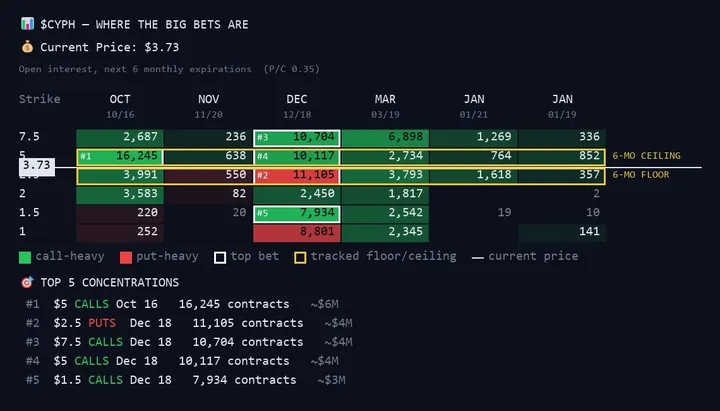Select Top 5 entry $1.5 CALLS Dec 18
The width and height of the screenshot is (720, 411).
click(186, 380)
